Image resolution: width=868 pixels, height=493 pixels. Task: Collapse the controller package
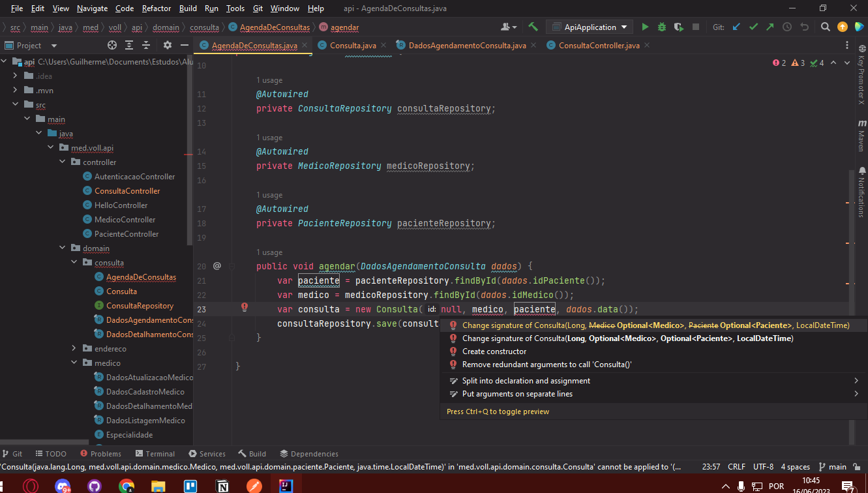(x=63, y=162)
